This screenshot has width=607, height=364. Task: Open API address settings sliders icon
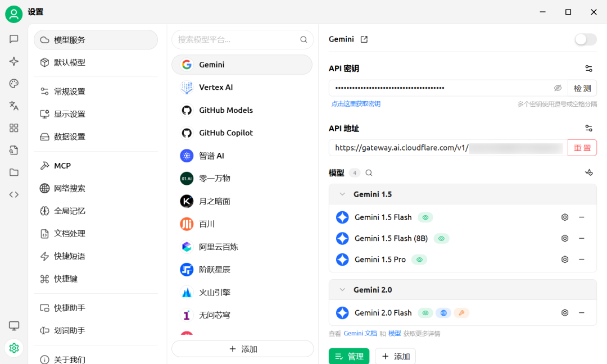tap(589, 128)
